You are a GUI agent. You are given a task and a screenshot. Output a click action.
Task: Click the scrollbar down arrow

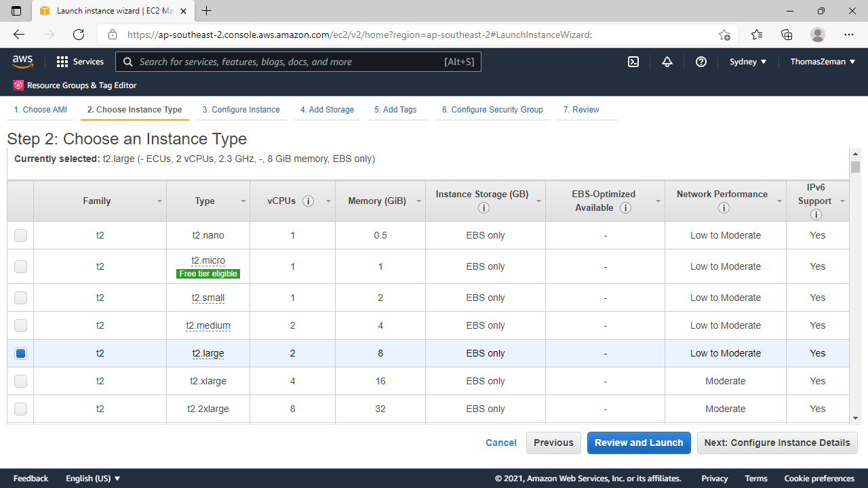(855, 419)
